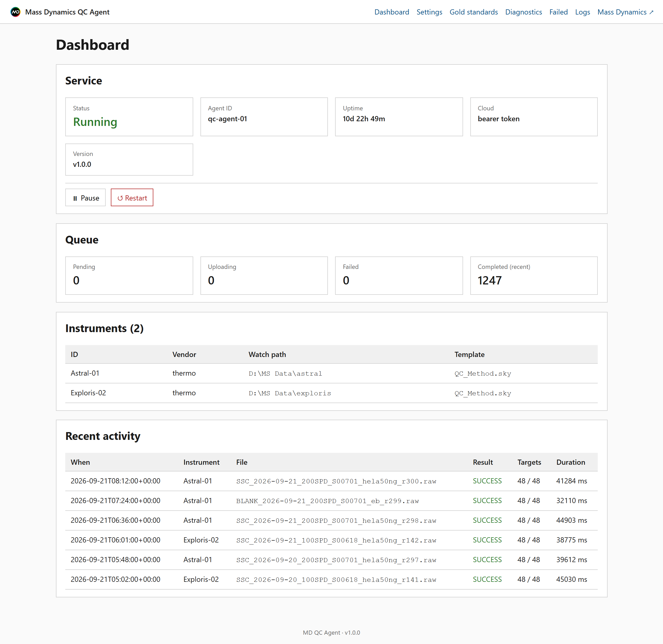Image resolution: width=663 pixels, height=644 pixels.
Task: Click the uptime value 10d 22h 49m
Action: click(364, 119)
